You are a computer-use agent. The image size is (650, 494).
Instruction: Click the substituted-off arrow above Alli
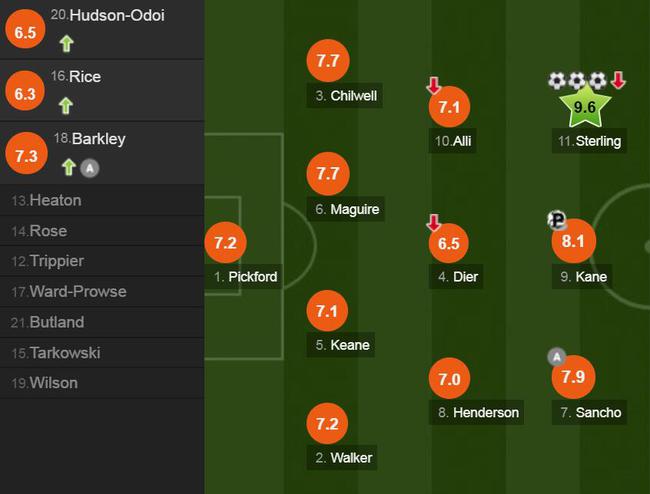tap(434, 85)
